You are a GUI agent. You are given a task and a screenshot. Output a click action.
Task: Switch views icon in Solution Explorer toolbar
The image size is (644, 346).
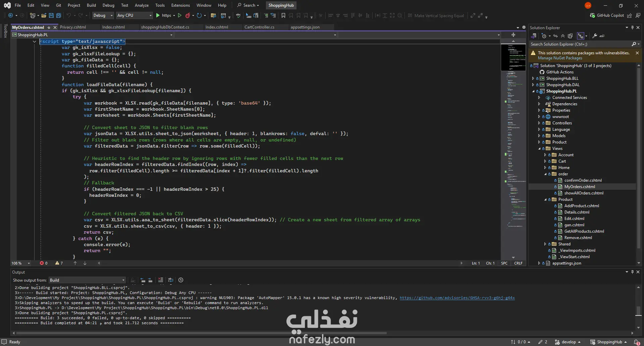(x=534, y=36)
